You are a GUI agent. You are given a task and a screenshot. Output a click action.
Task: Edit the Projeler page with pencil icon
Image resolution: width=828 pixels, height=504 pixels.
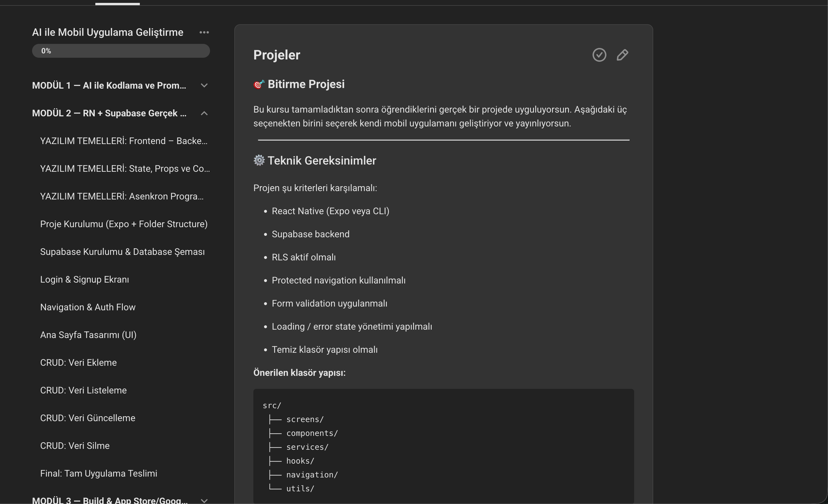coord(622,55)
